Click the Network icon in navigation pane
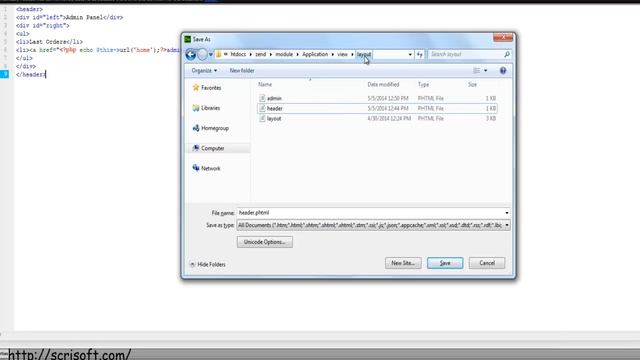Image resolution: width=640 pixels, height=360 pixels. (196, 168)
